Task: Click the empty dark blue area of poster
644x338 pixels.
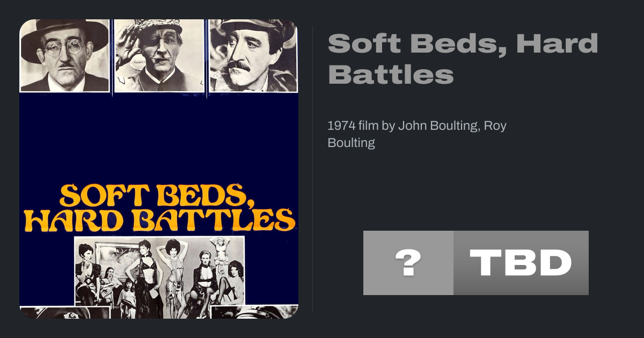Action: [x=159, y=139]
